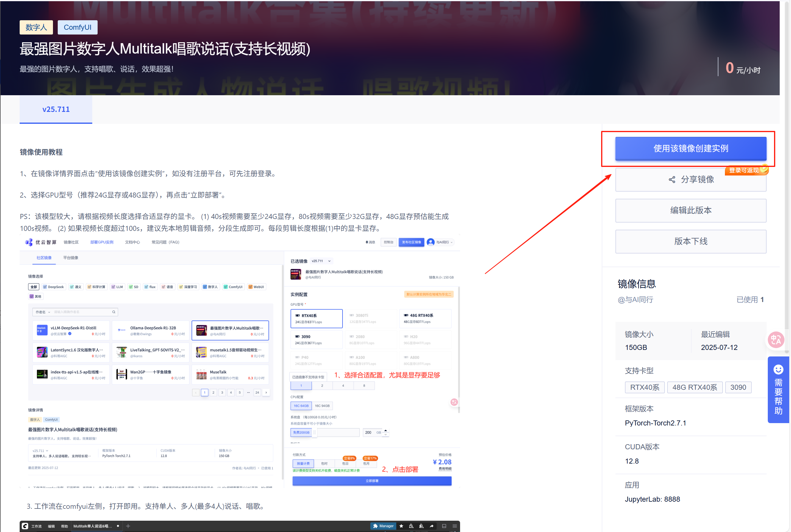This screenshot has height=532, width=791.
Task: Click the Wan2GP card icon
Action: [121, 374]
